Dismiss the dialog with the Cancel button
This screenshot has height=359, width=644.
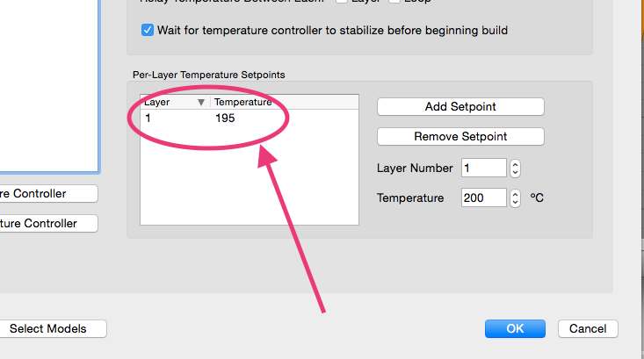point(588,328)
